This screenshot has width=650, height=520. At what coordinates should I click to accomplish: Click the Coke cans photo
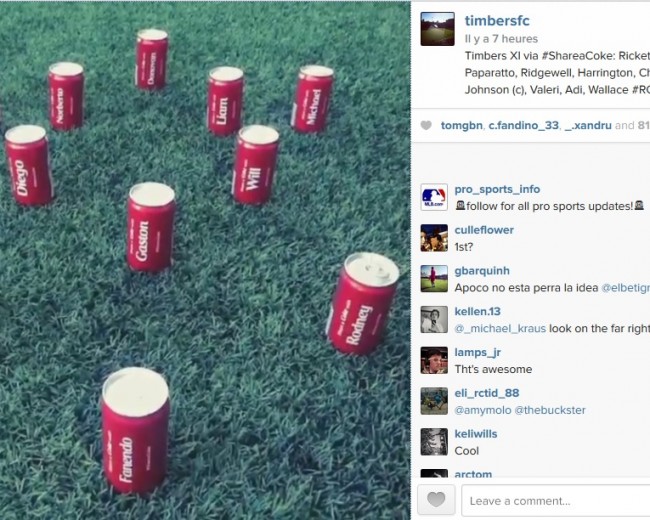coord(205,260)
